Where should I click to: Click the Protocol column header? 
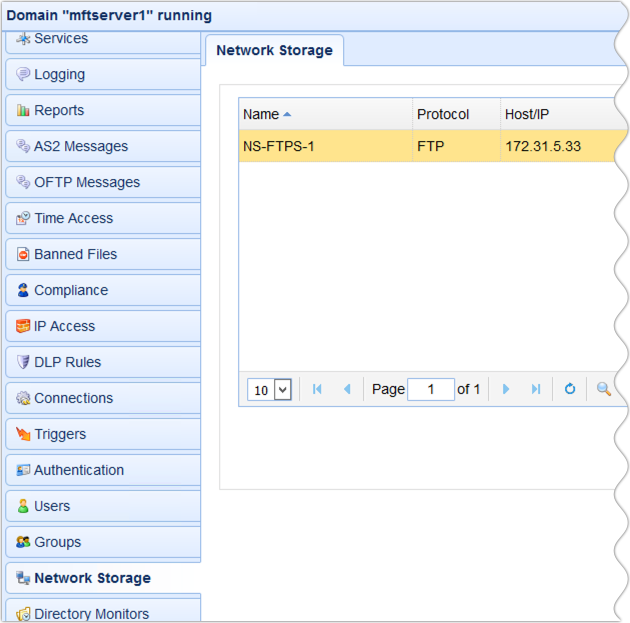(443, 114)
